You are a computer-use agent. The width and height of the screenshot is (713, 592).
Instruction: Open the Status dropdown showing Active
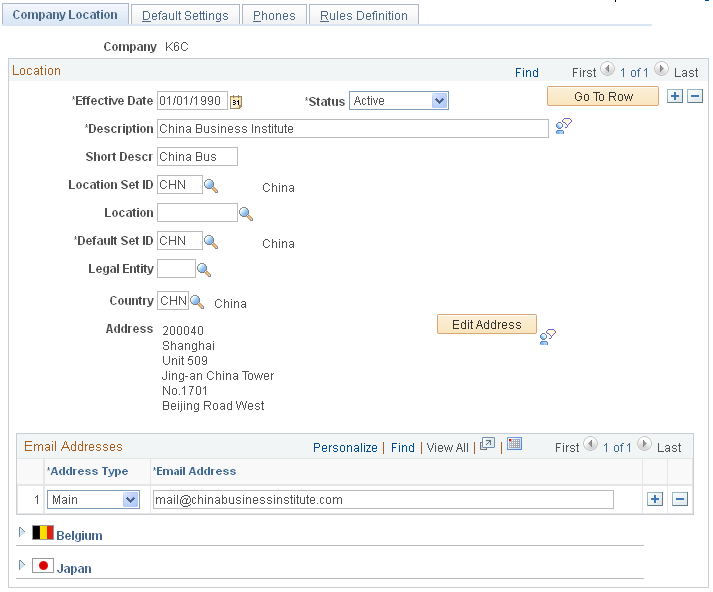tap(399, 101)
